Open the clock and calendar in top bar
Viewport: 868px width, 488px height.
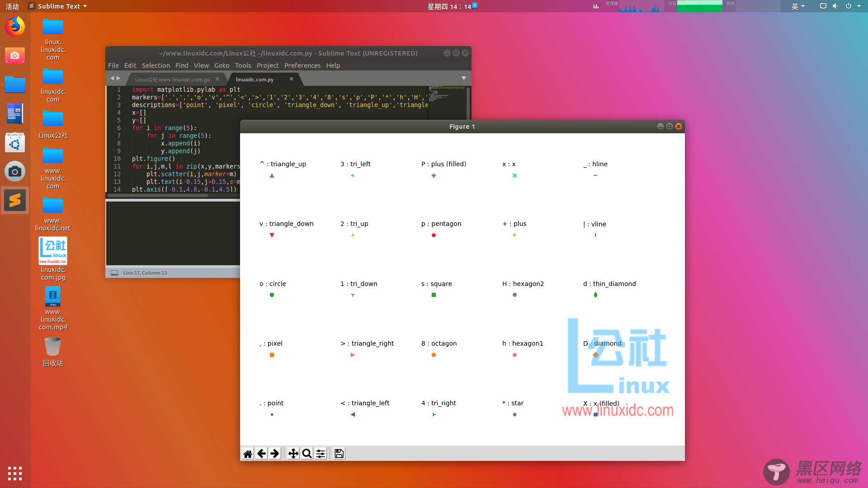pyautogui.click(x=449, y=6)
